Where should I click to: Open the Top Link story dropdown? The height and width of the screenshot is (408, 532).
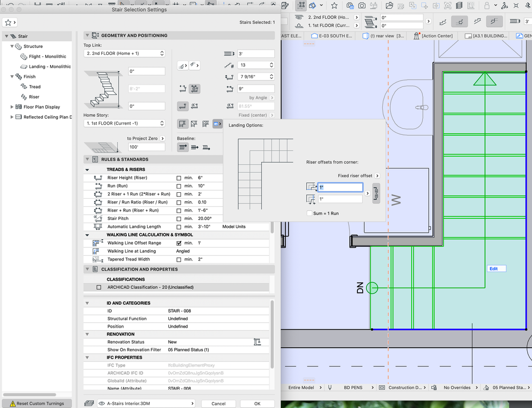tap(124, 53)
